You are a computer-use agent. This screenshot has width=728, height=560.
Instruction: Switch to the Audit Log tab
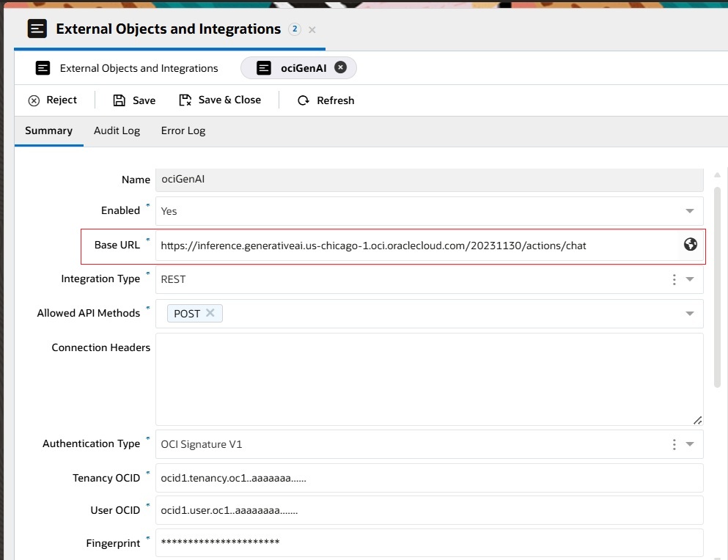coord(117,130)
